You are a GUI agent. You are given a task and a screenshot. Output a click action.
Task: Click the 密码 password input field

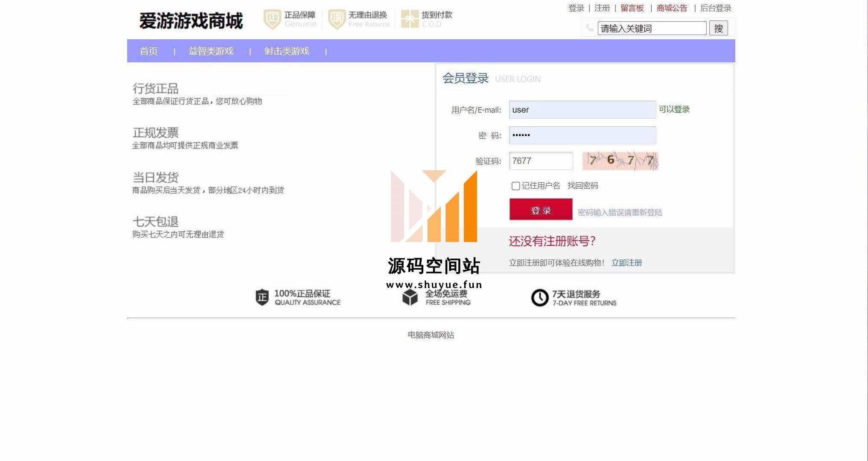583,135
